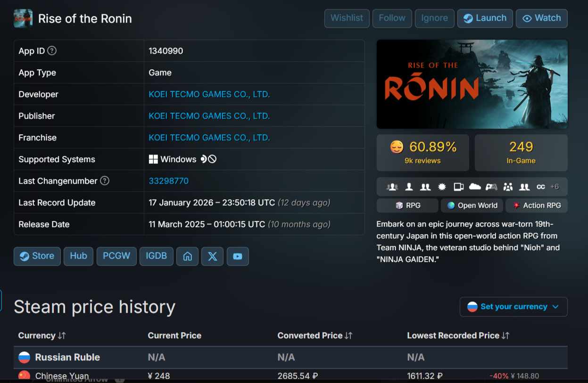The width and height of the screenshot is (588, 383).
Task: Open the PCGW link button
Action: (x=116, y=256)
